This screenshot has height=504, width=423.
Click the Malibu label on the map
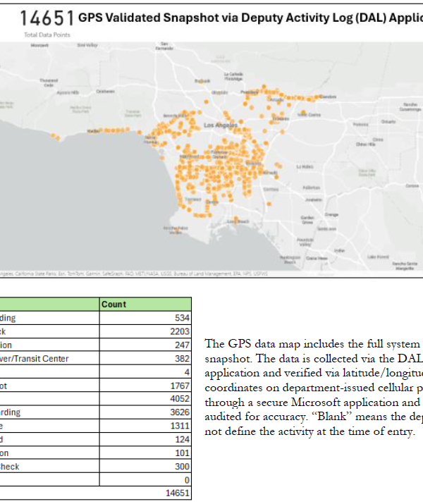point(92,131)
